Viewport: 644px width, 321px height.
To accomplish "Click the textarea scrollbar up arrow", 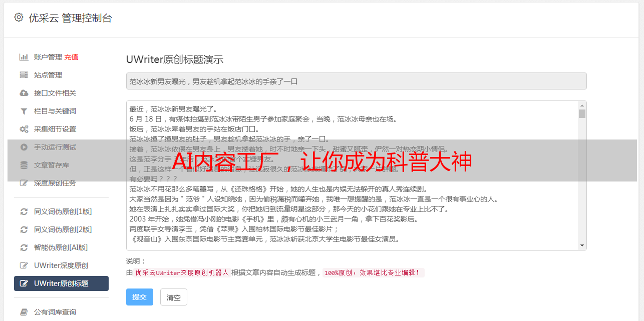I will (582, 105).
